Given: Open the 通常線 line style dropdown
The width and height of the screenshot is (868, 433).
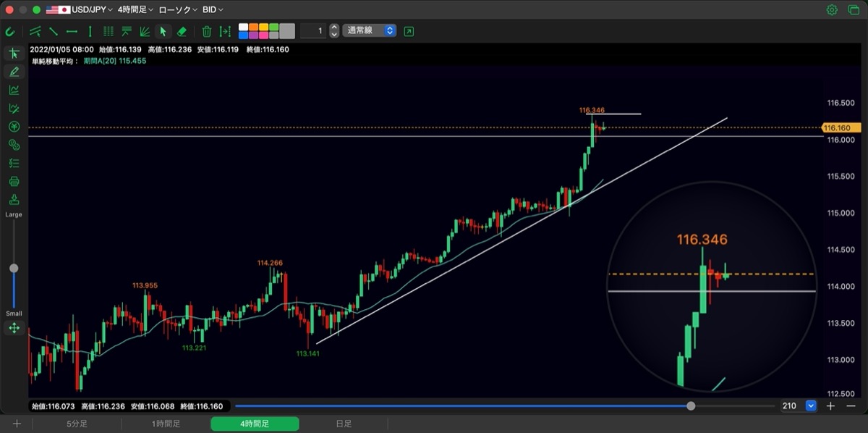Looking at the screenshot, I should [x=370, y=31].
